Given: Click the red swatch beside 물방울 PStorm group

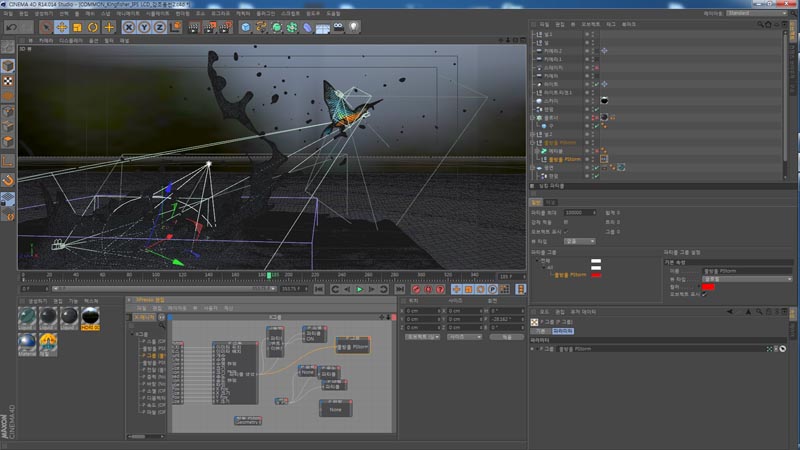Looking at the screenshot, I should point(595,275).
